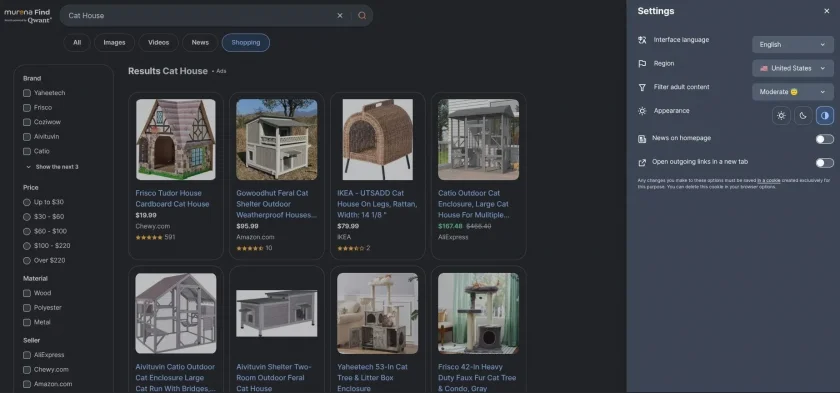Click the magnifier search icon

click(x=362, y=16)
